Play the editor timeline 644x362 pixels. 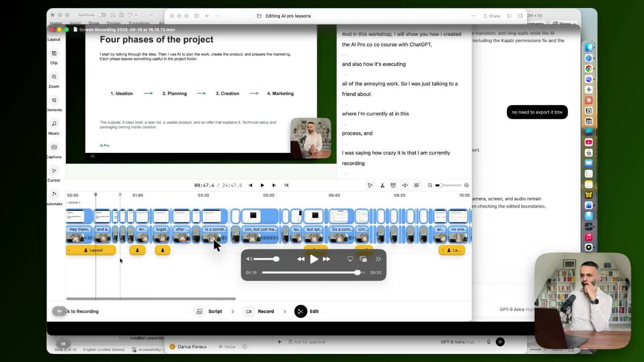[262, 185]
